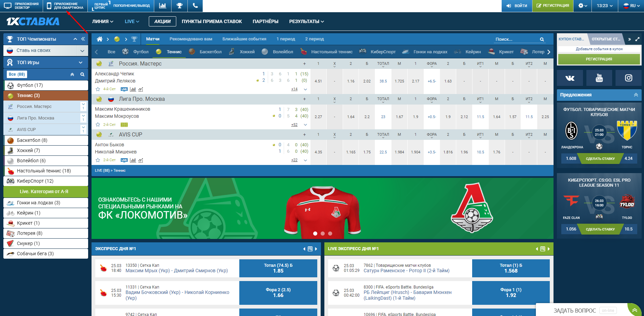Select odds 1.608 for Ландскрона

click(571, 159)
